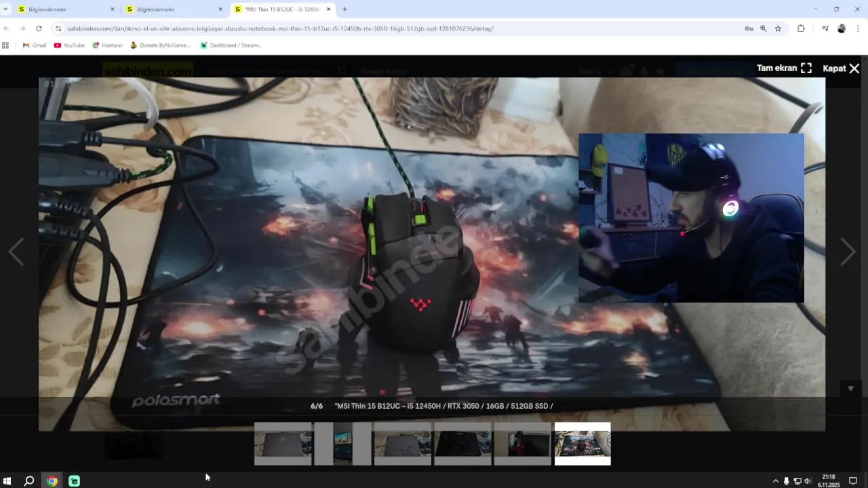Open the browser extensions puzzle icon
The height and width of the screenshot is (488, 868).
(x=801, y=28)
